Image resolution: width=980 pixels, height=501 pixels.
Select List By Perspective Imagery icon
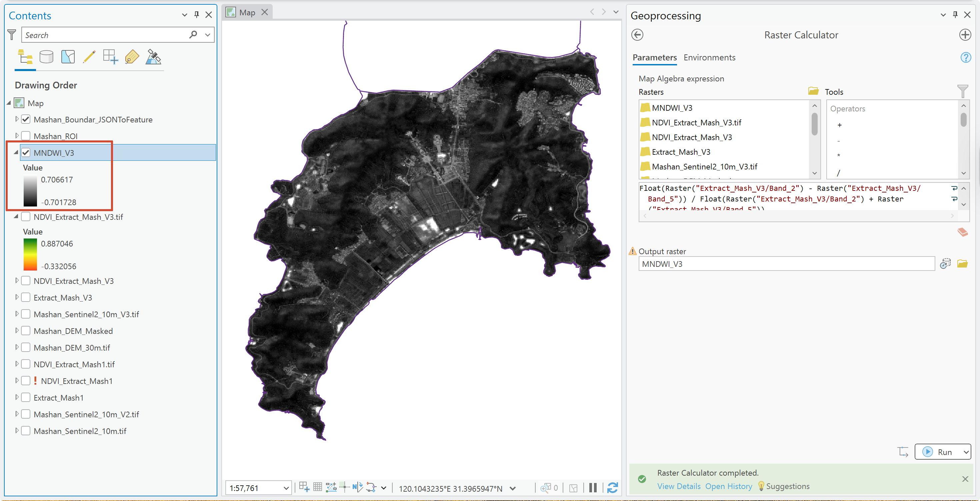click(153, 57)
